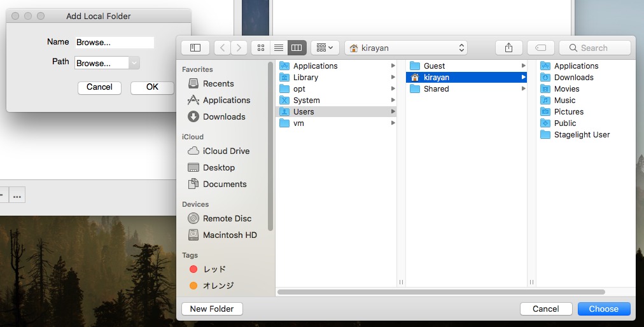This screenshot has height=327, width=644.
Task: Select Applications folder in first column
Action: click(x=336, y=66)
